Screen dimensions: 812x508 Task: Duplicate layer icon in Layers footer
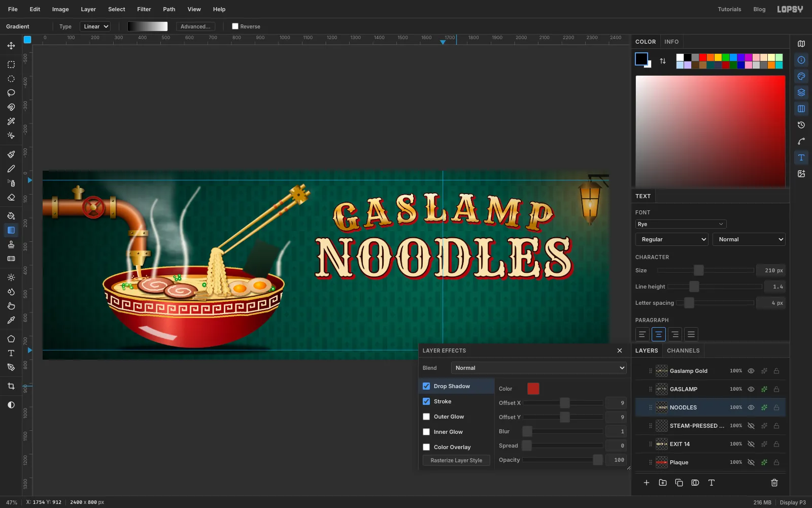point(679,483)
